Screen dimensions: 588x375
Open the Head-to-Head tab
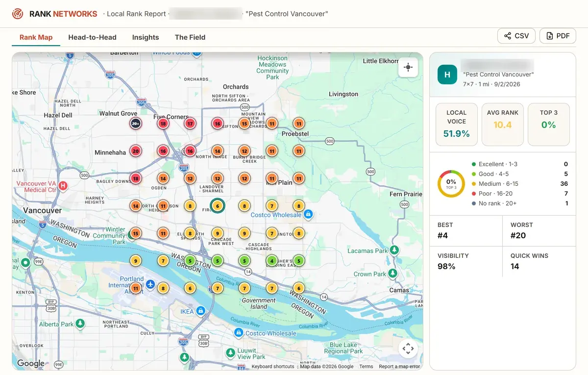coord(92,37)
